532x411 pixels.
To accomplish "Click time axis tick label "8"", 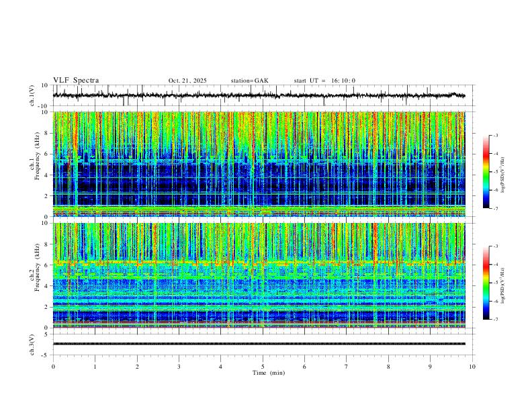I will tap(388, 367).
